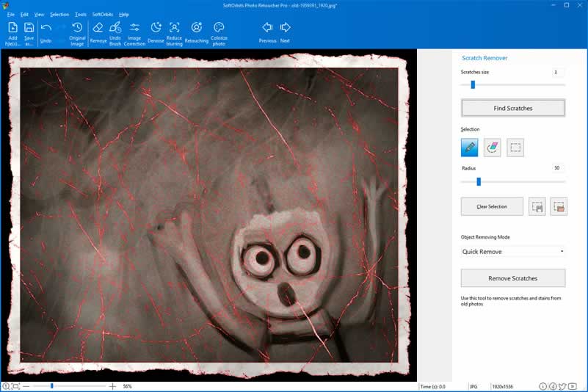This screenshot has height=392, width=588.
Task: Click the zoom actual size icon in status bar
Action: point(6,386)
